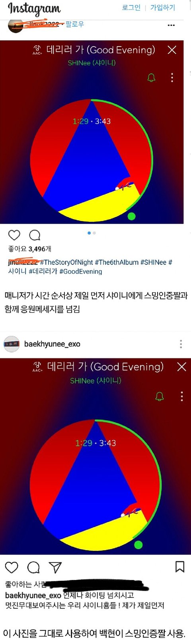Close the top music player with X
The image size is (191, 644).
click(x=172, y=50)
